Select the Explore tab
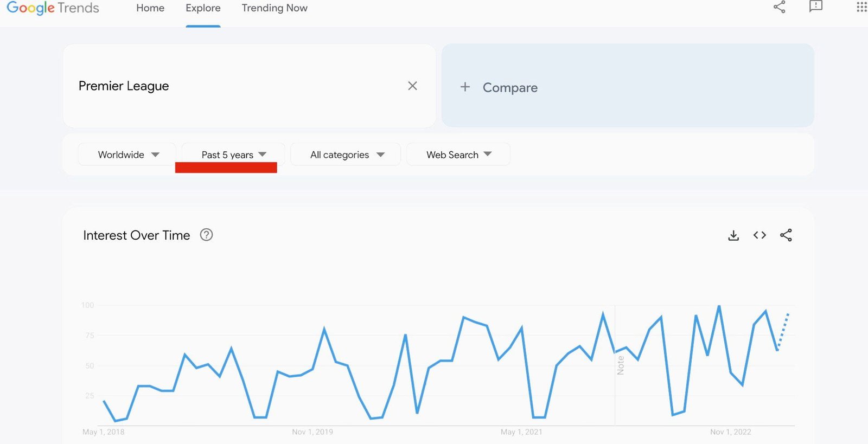 (x=203, y=8)
